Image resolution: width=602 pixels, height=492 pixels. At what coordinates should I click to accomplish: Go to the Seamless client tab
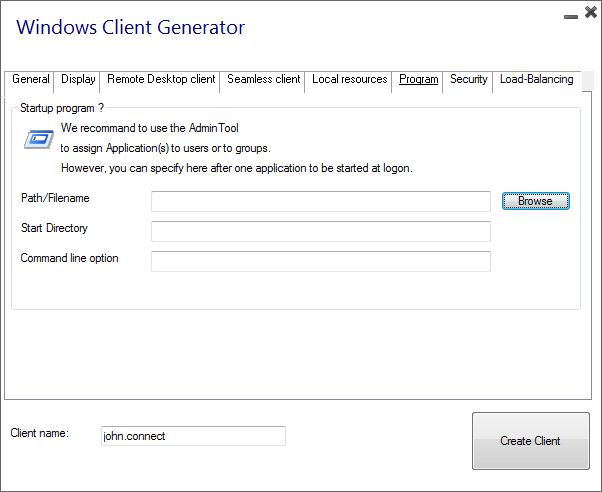click(x=263, y=81)
